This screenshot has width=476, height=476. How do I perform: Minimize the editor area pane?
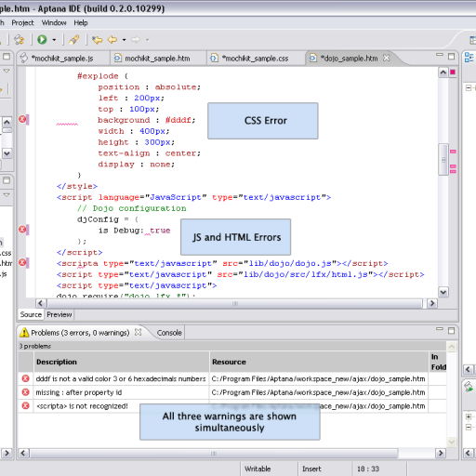coord(440,55)
